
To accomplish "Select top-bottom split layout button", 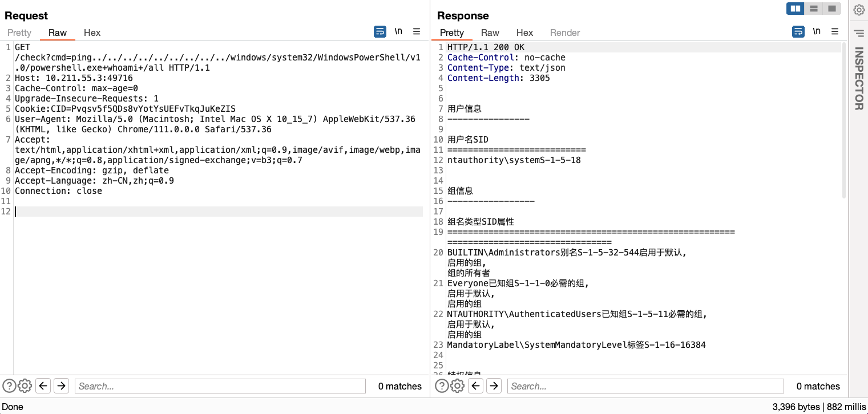I will pyautogui.click(x=814, y=9).
